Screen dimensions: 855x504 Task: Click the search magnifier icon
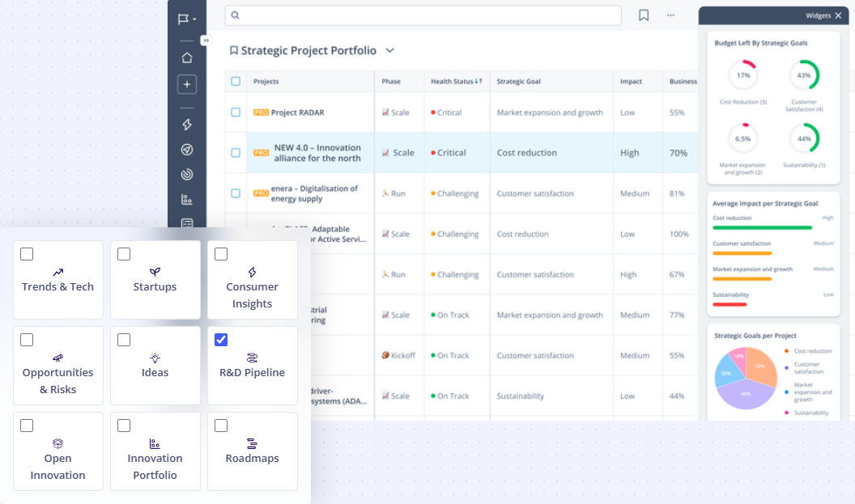point(235,15)
